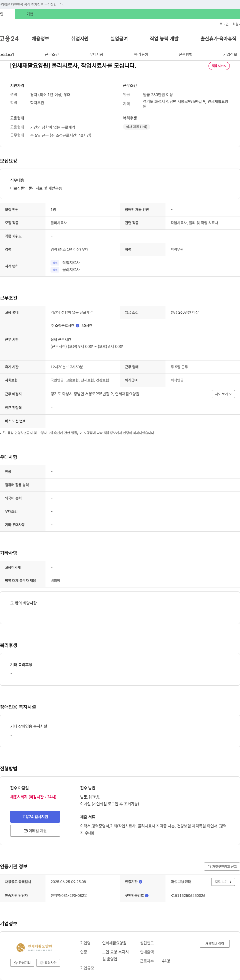Click the job title 물리치료사, 작업치료사를 모십니다
This screenshot has height=980, width=240.
point(73,65)
